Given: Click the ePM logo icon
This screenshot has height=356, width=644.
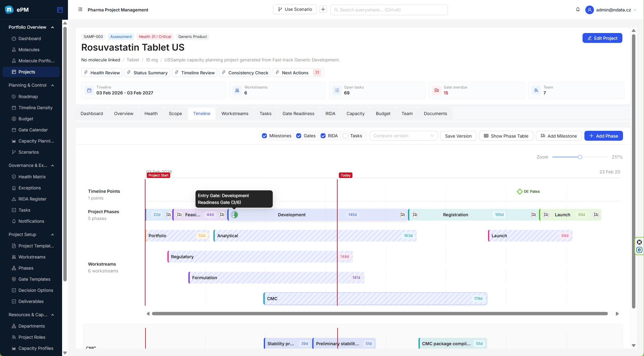Looking at the screenshot, I should tap(9, 10).
